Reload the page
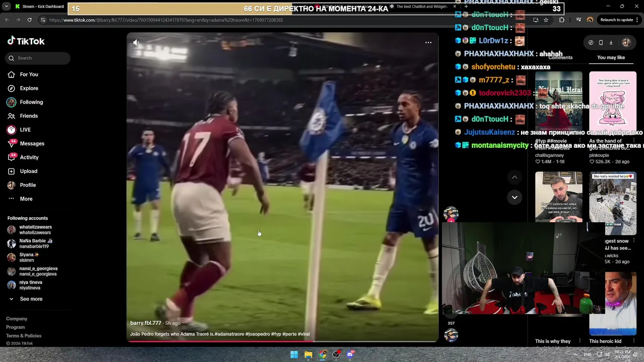 point(30,20)
